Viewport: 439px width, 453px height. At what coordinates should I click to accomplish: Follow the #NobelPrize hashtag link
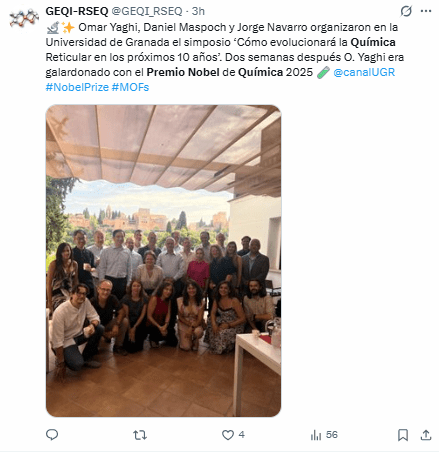77,87
